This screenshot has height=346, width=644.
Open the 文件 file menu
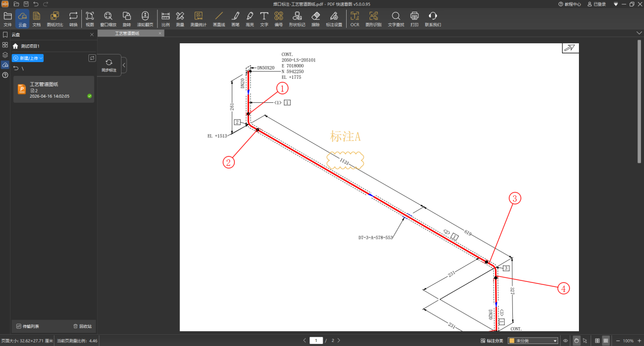pos(8,18)
